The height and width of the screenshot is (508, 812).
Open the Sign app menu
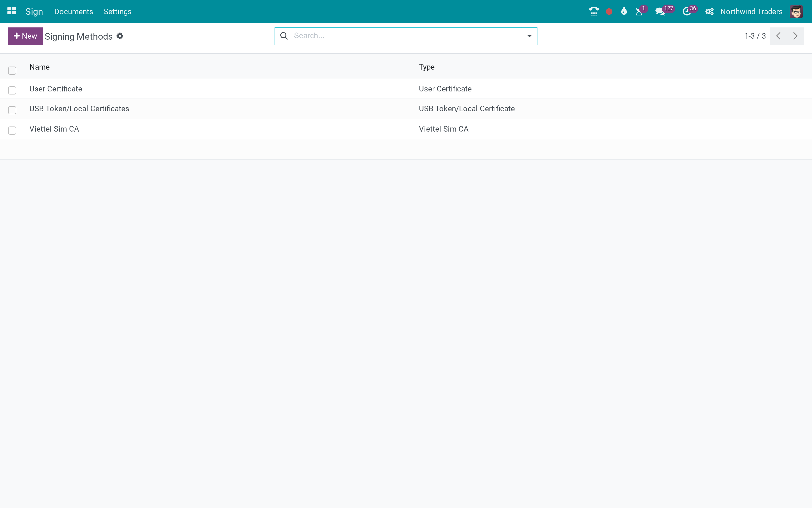click(34, 12)
